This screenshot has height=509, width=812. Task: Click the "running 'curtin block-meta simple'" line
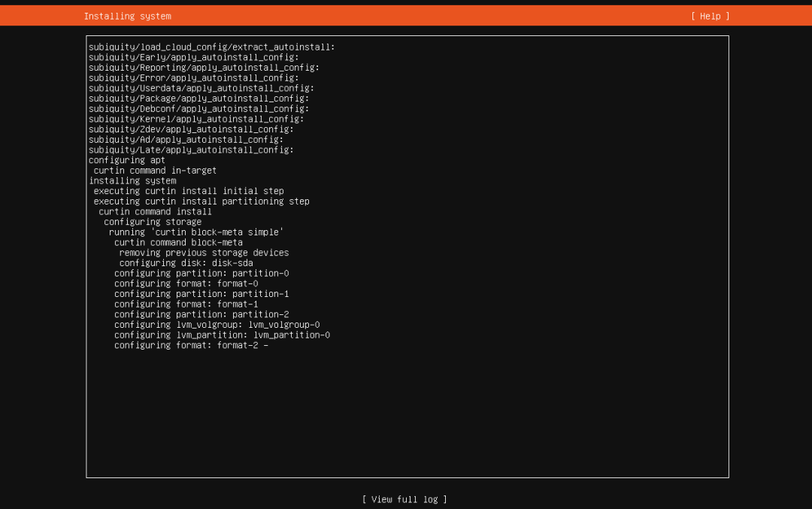[196, 232]
